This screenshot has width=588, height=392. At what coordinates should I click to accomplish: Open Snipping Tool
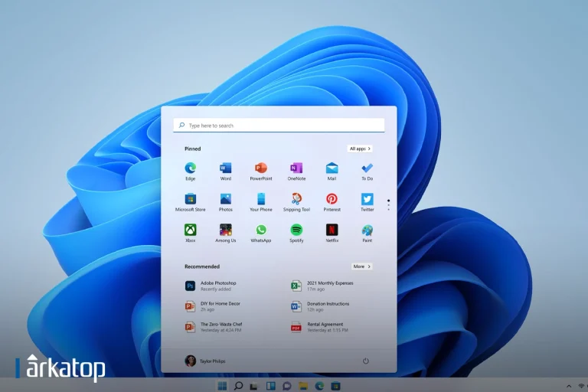[x=296, y=202]
